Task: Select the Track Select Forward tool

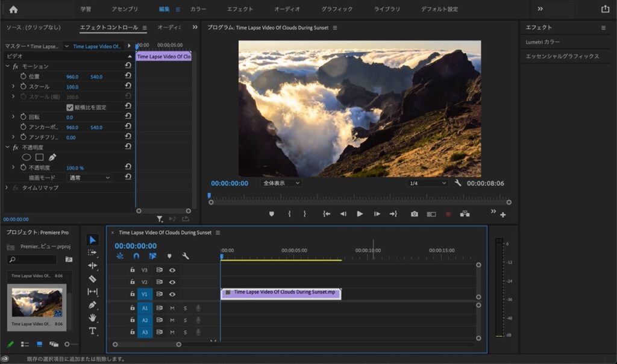Action: [92, 253]
